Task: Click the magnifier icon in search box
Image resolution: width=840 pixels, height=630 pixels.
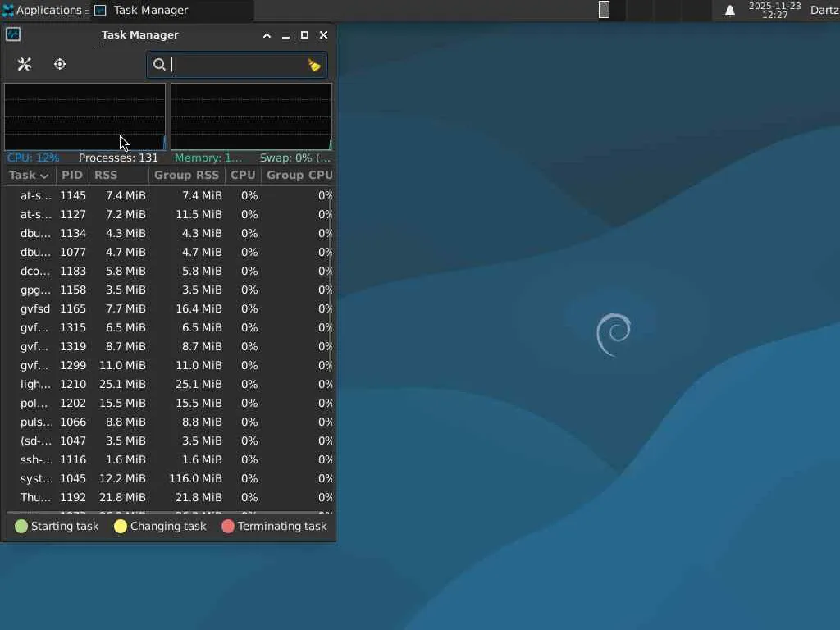Action: point(159,65)
